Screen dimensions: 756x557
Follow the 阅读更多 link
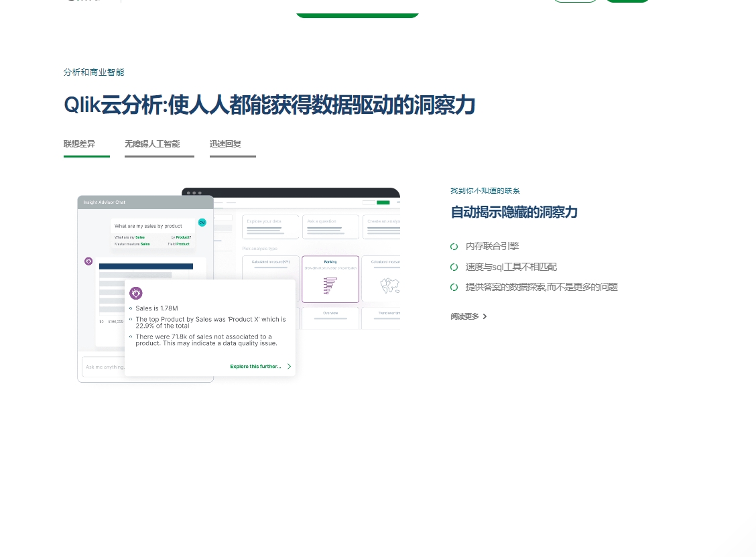464,316
